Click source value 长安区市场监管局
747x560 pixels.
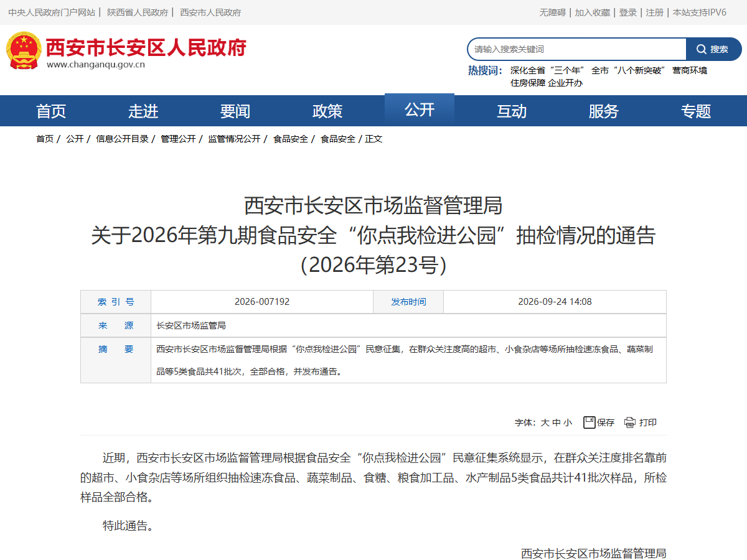click(x=191, y=325)
